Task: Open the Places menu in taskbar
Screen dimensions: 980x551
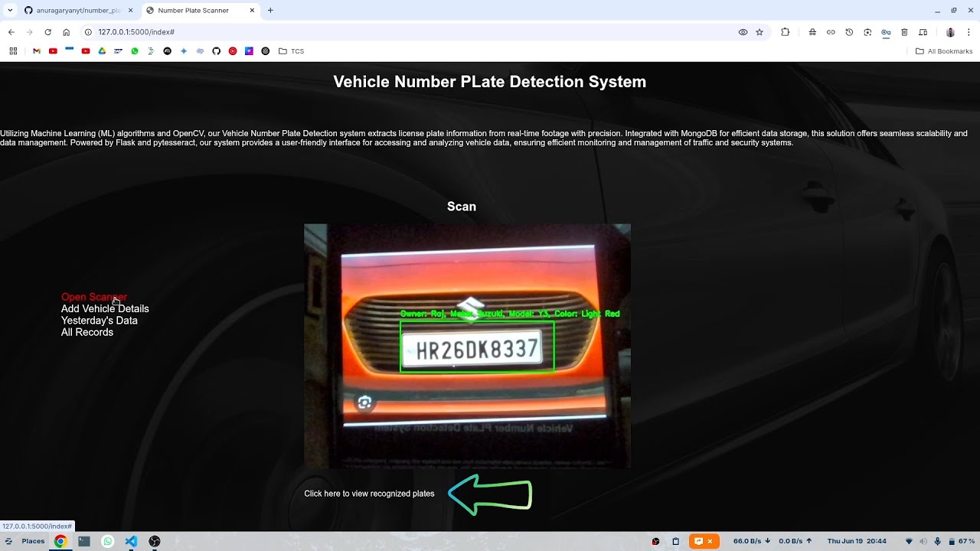Action: coord(33,541)
